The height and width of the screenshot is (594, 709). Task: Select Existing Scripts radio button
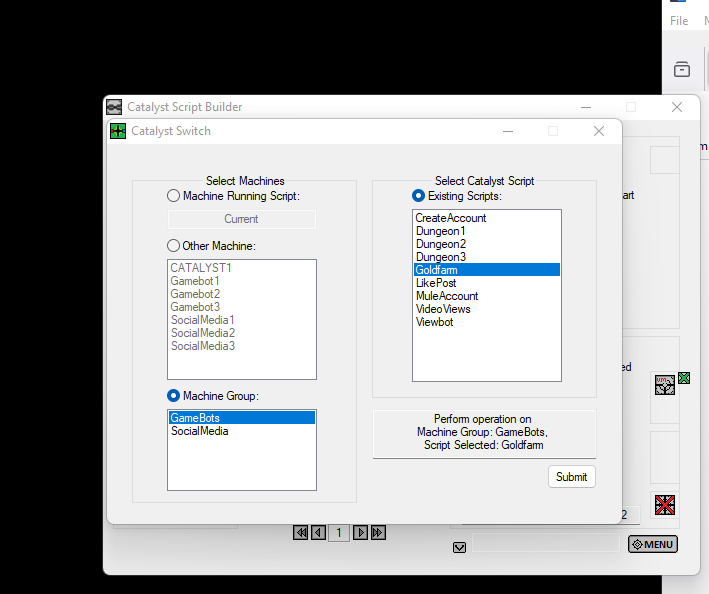coord(418,196)
